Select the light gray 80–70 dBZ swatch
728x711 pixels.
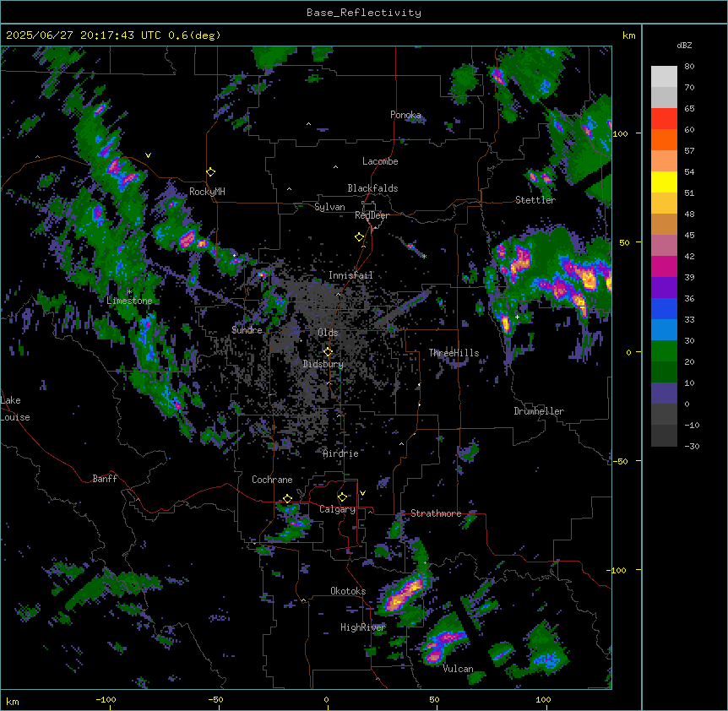[x=664, y=77]
